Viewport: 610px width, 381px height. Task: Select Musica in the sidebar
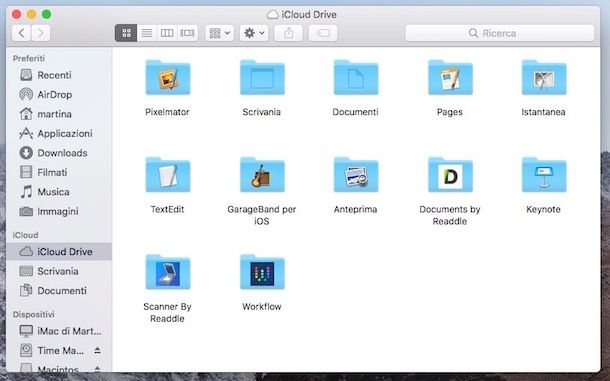(x=59, y=191)
